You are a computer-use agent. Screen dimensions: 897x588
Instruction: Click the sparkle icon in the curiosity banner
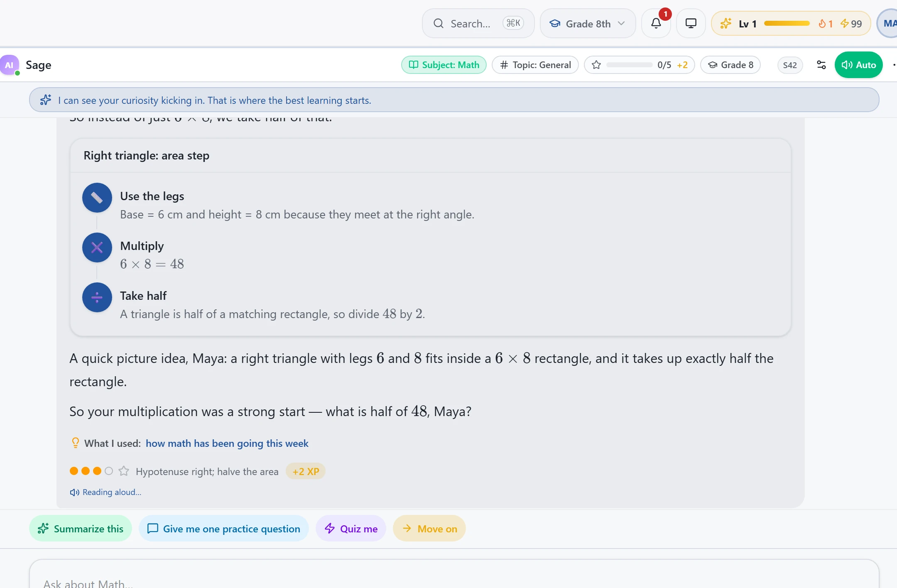pos(46,100)
